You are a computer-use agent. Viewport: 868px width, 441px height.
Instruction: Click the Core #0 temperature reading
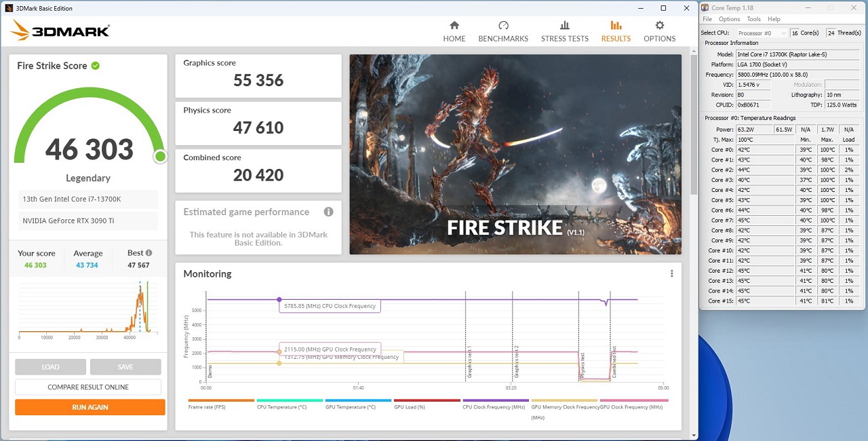click(x=764, y=150)
